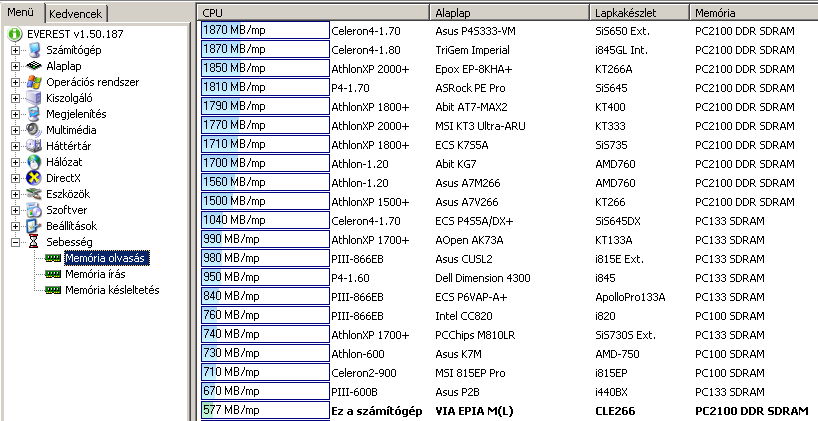Sort by the Alaplap column header
This screenshot has width=818, height=421.
(509, 13)
